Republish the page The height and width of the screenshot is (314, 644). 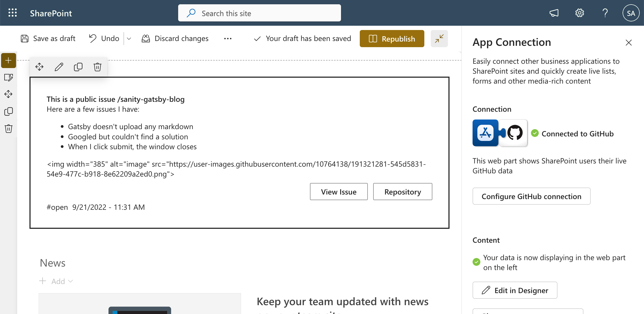point(392,39)
